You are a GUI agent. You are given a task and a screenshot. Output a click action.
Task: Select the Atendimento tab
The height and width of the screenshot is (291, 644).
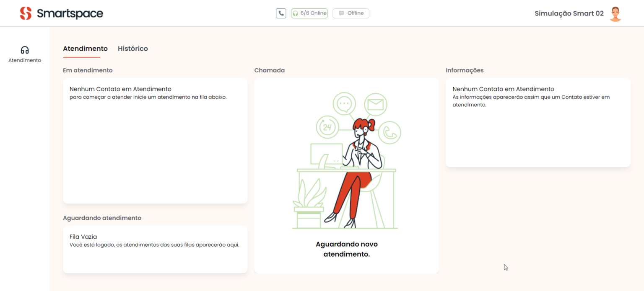[85, 49]
